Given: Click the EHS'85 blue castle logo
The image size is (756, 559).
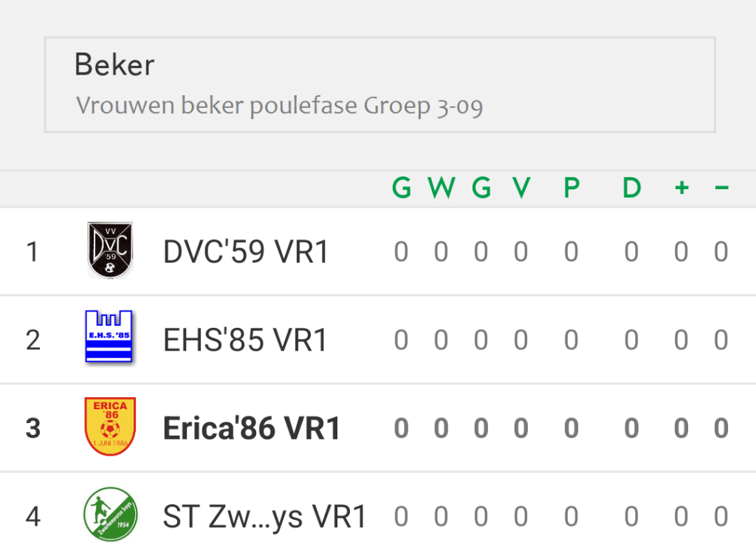Looking at the screenshot, I should click(109, 336).
